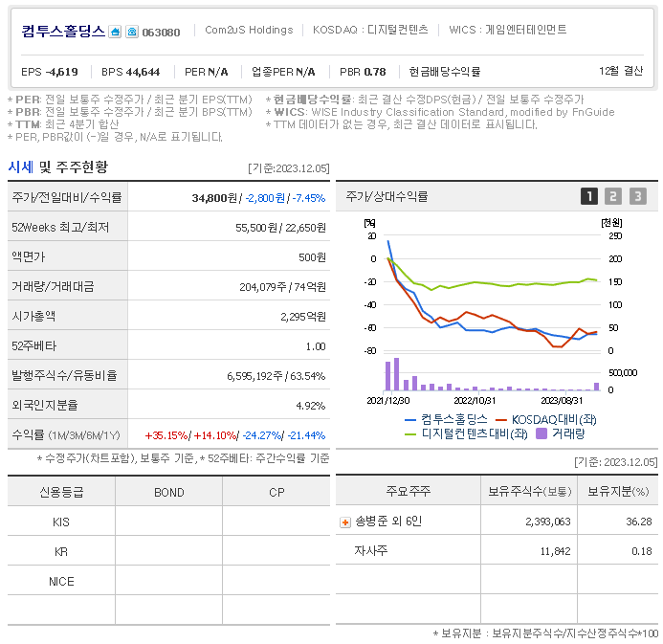Click KOSDAQ : 디지털컨텐츠 classification text
This screenshot has height=644, width=663.
(370, 30)
